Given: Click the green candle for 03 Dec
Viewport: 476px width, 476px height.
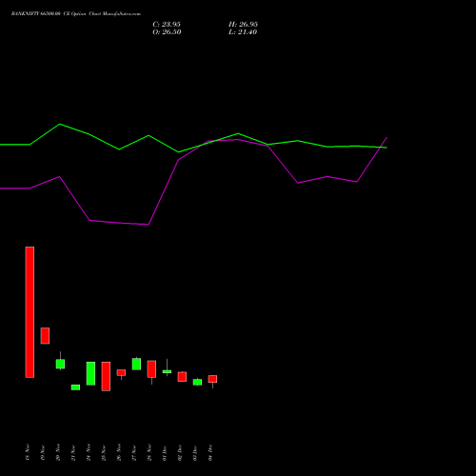Looking at the screenshot, I should (x=197, y=382).
